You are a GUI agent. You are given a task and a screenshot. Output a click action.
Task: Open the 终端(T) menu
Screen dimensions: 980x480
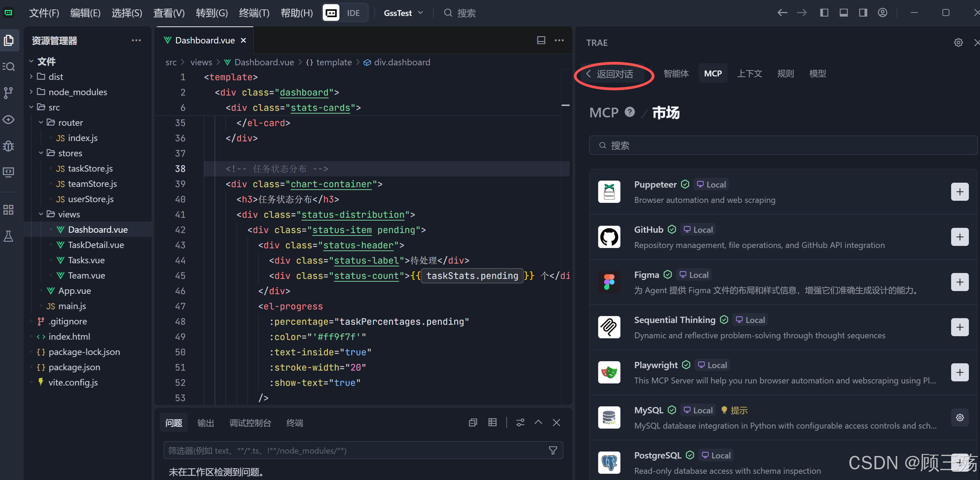coord(254,13)
